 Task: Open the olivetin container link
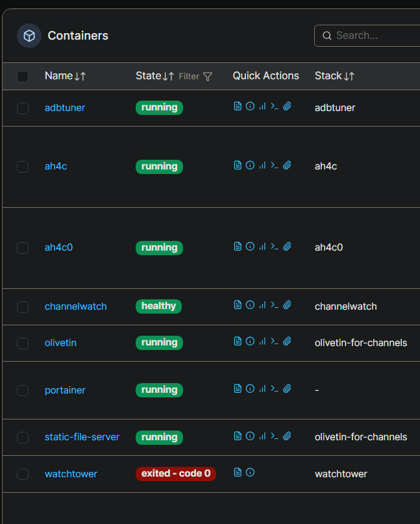pyautogui.click(x=60, y=343)
